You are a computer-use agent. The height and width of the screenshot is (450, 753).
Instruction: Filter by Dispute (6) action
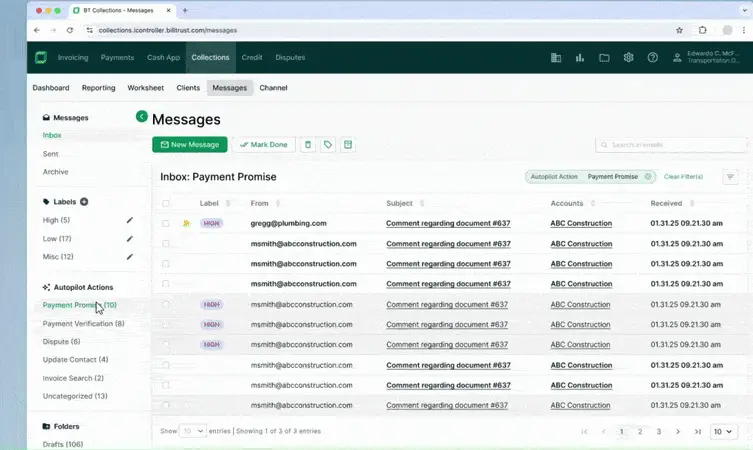(61, 341)
